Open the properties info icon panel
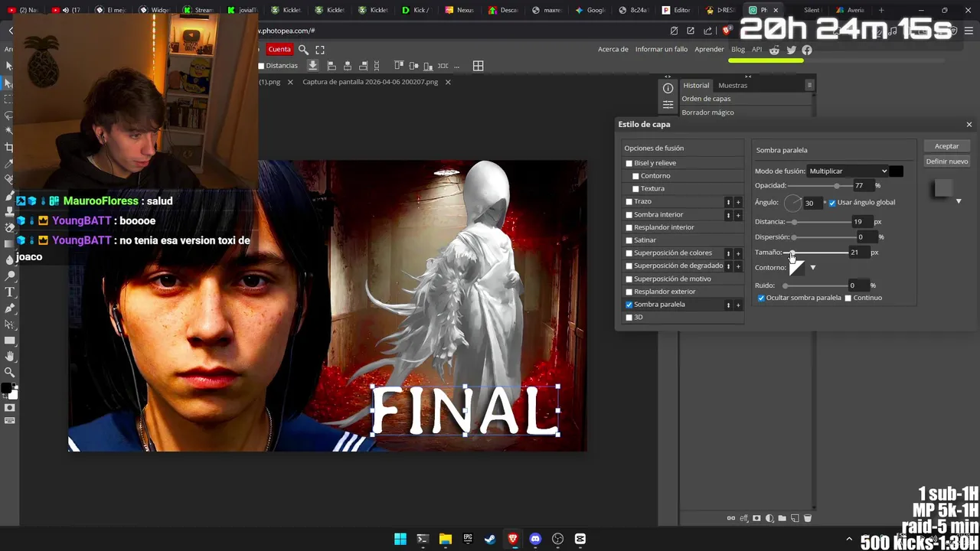Image resolution: width=980 pixels, height=551 pixels. [668, 89]
